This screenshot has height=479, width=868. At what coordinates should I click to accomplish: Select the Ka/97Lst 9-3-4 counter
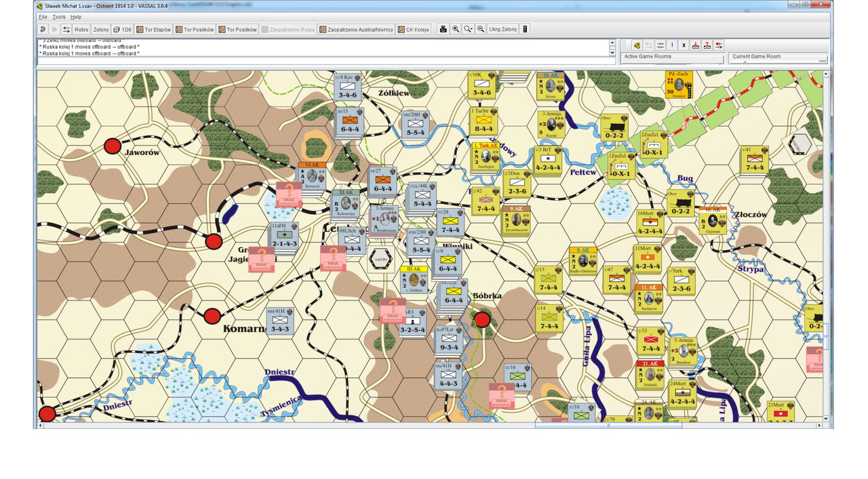pyautogui.click(x=449, y=339)
